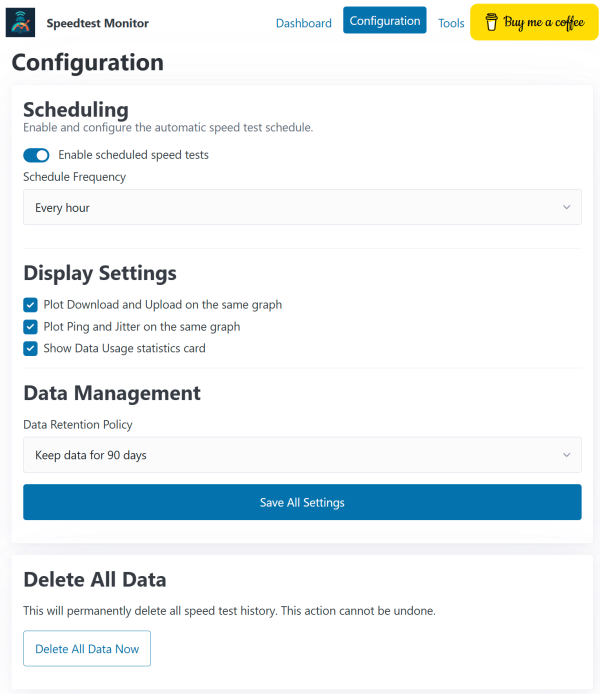Click the Data Retention Policy chevron arrow
The height and width of the screenshot is (694, 600).
click(566, 455)
